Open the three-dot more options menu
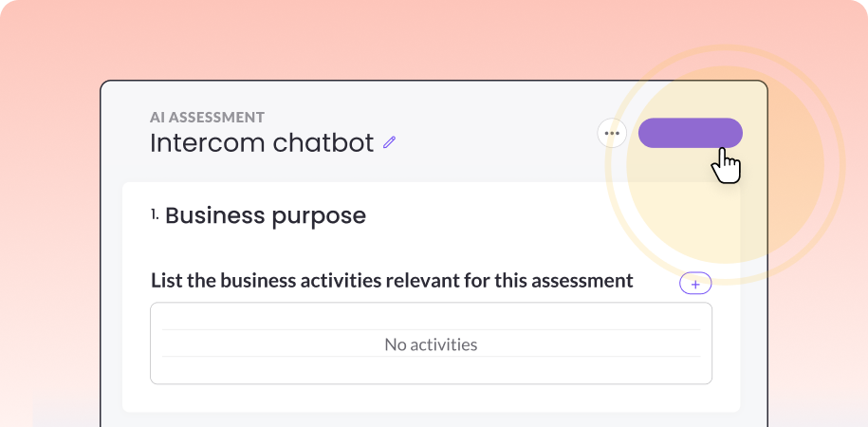The width and height of the screenshot is (868, 427). (612, 133)
